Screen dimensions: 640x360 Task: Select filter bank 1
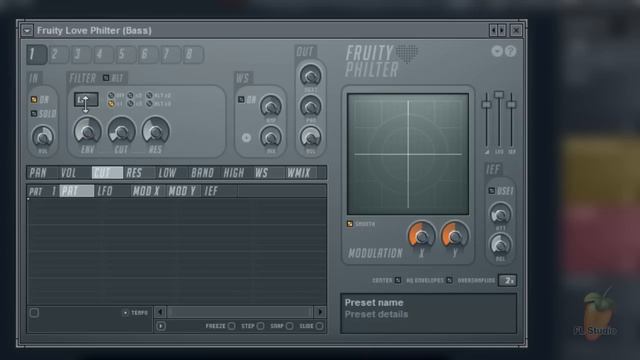36,54
